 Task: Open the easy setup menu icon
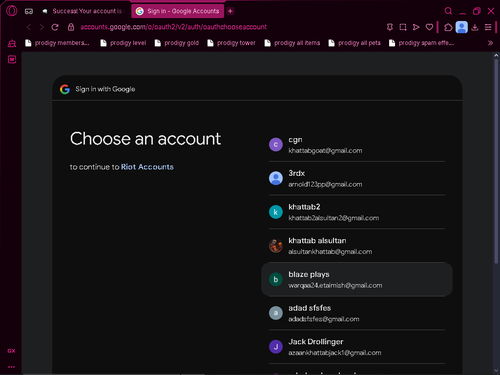coord(488,27)
